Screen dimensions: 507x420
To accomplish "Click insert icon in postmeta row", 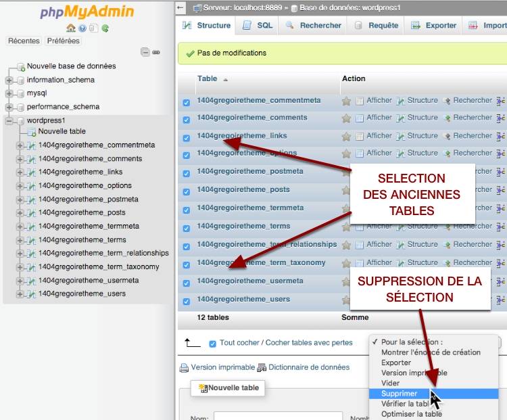I will [501, 172].
